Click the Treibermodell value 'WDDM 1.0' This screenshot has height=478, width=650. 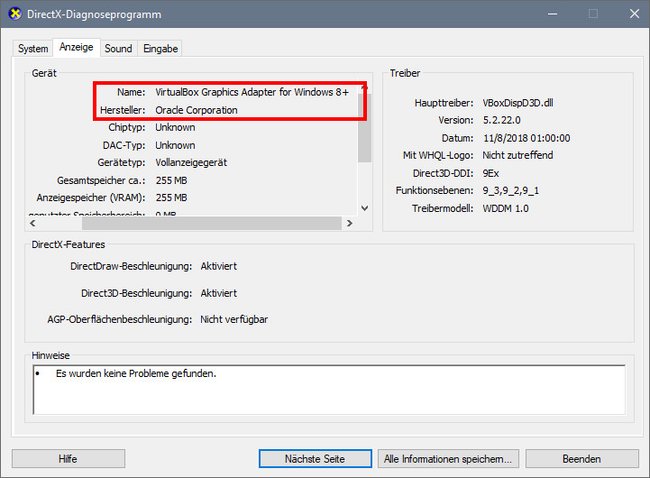[506, 209]
